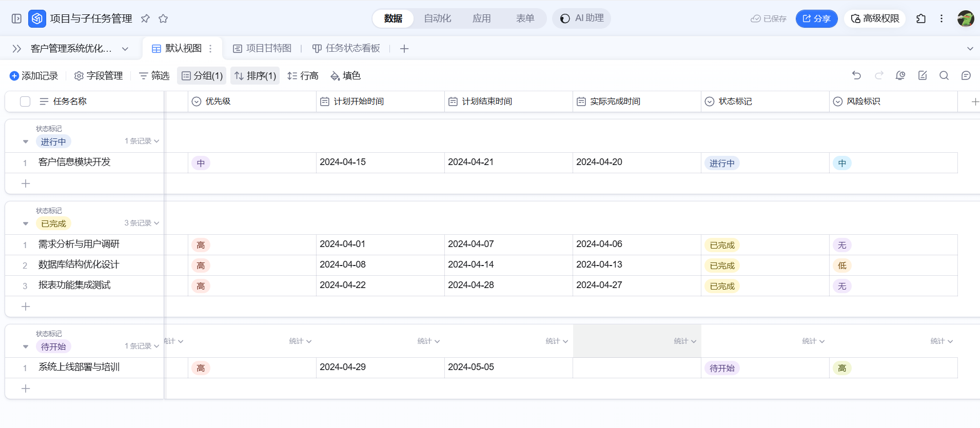Switch to the 自动化 top tab

(x=437, y=18)
